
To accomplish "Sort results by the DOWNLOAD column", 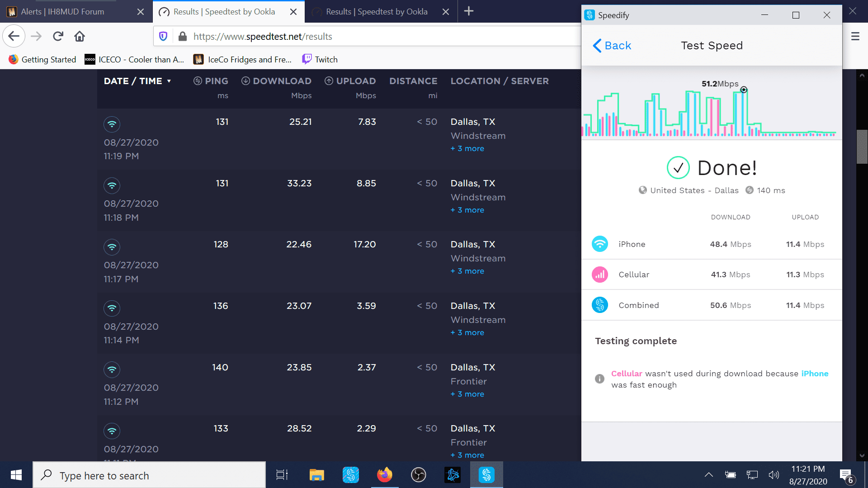I will [x=276, y=81].
